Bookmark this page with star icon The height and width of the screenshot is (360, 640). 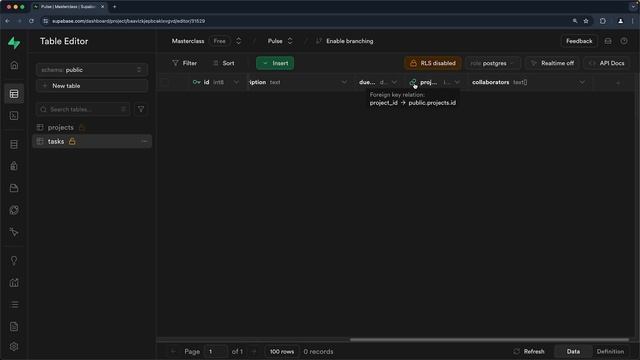(x=586, y=21)
